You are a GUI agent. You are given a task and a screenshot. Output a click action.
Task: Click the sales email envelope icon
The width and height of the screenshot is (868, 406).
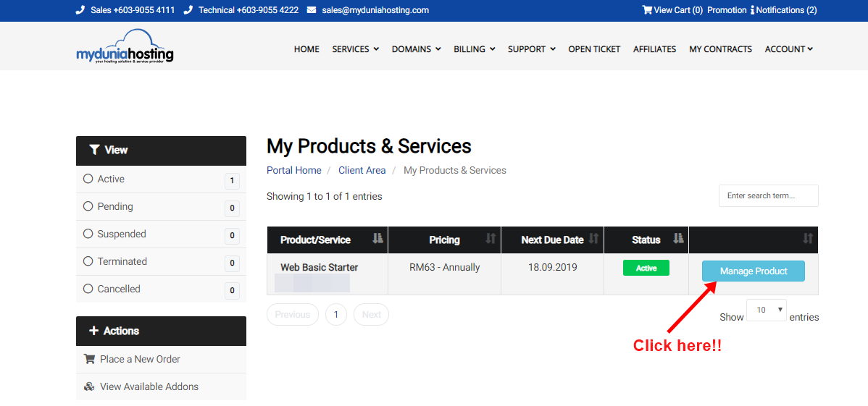312,10
